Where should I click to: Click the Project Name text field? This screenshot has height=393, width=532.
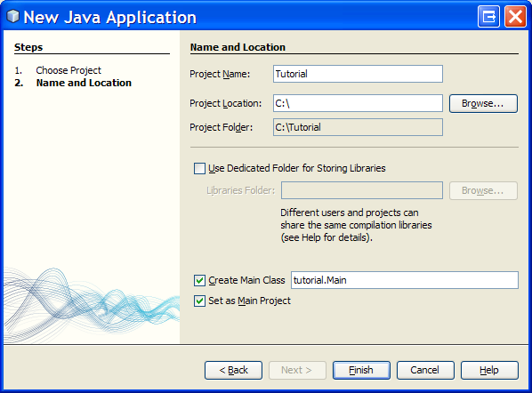tap(358, 74)
